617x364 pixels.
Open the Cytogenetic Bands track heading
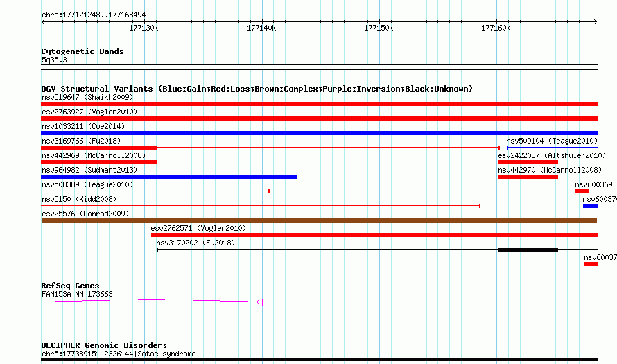(x=82, y=51)
